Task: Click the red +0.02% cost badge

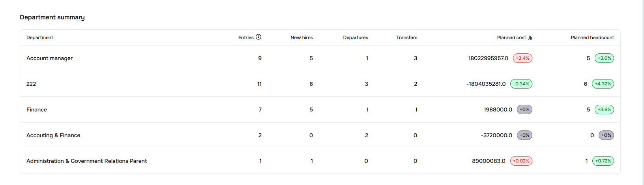Action: (x=521, y=161)
